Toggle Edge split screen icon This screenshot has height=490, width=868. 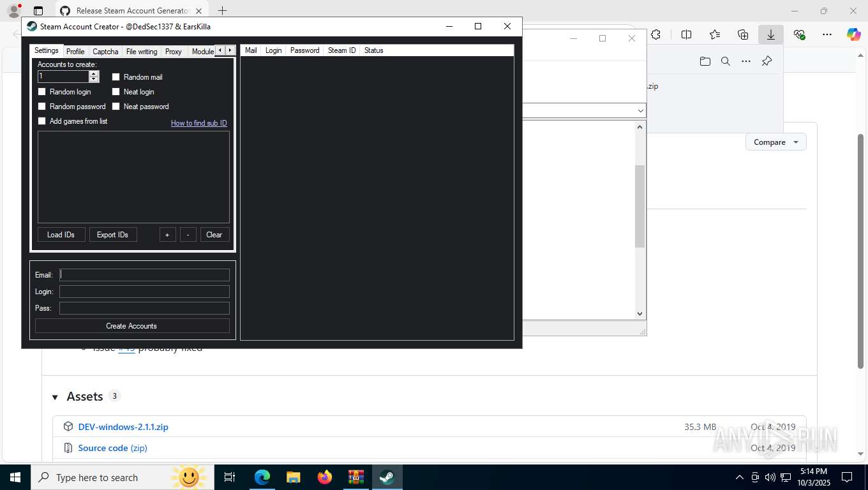pyautogui.click(x=687, y=34)
